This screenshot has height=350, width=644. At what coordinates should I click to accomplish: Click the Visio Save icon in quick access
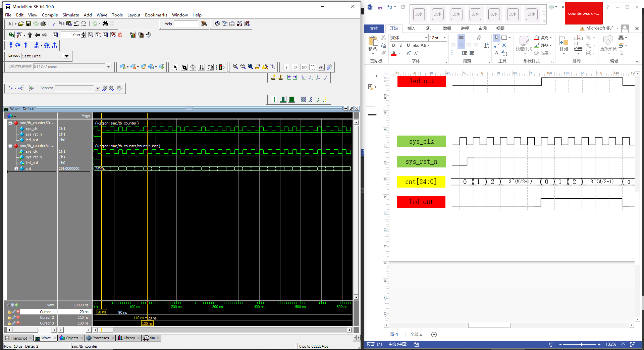point(380,7)
